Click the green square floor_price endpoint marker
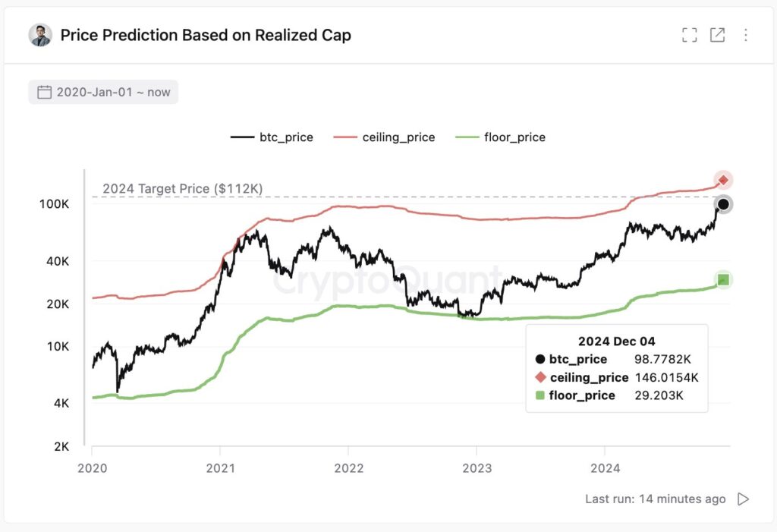The image size is (777, 532). click(722, 279)
